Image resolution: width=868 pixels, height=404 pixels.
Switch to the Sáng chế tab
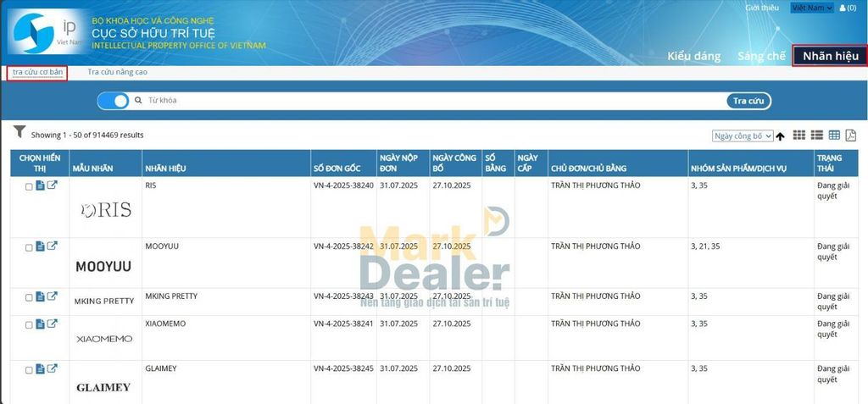coord(761,56)
